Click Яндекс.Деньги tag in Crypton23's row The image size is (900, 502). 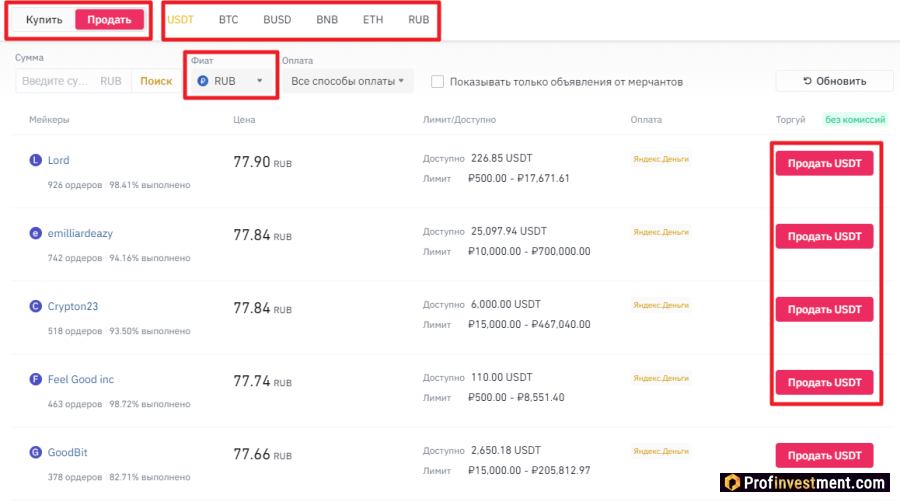661,305
